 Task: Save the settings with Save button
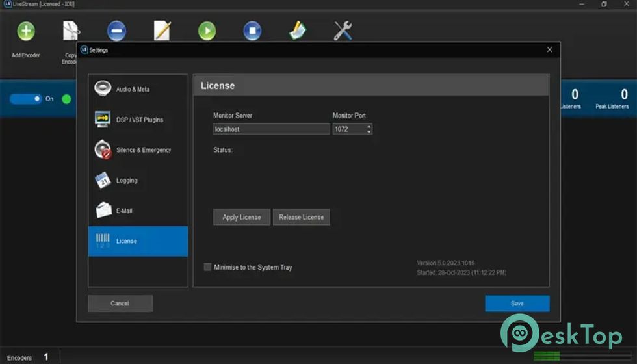[517, 304]
